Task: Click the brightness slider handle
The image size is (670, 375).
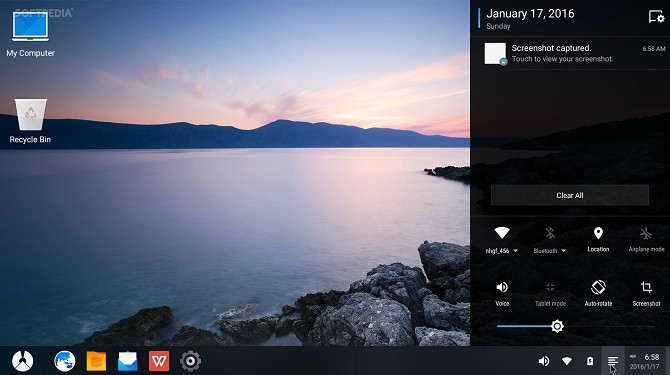Action: pyautogui.click(x=557, y=326)
